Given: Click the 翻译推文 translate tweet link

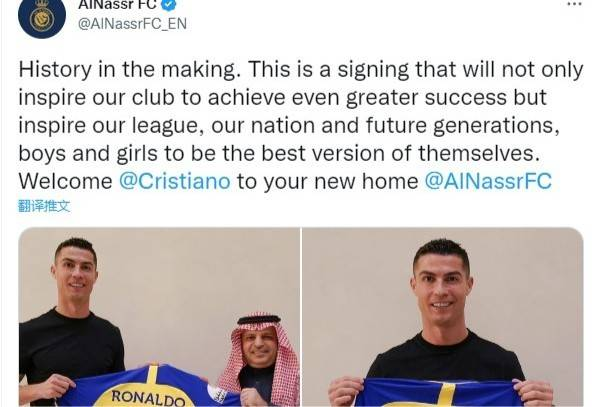Looking at the screenshot, I should pos(44,206).
